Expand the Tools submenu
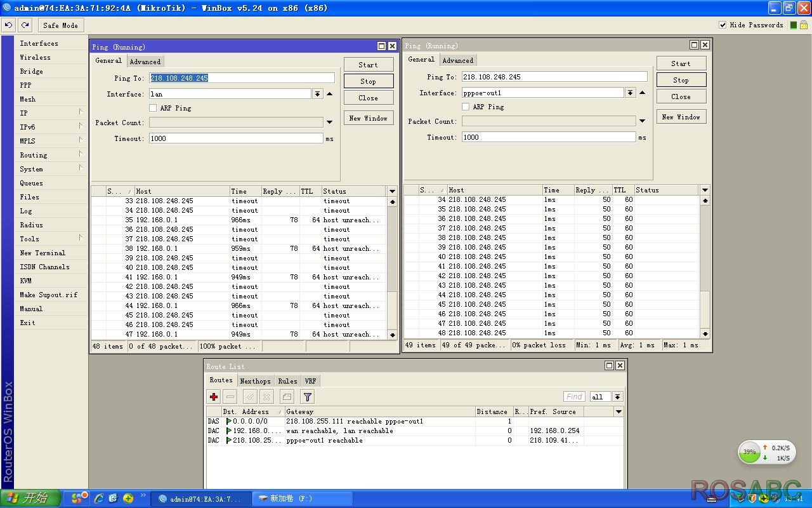The height and width of the screenshot is (508, 812). coord(52,239)
